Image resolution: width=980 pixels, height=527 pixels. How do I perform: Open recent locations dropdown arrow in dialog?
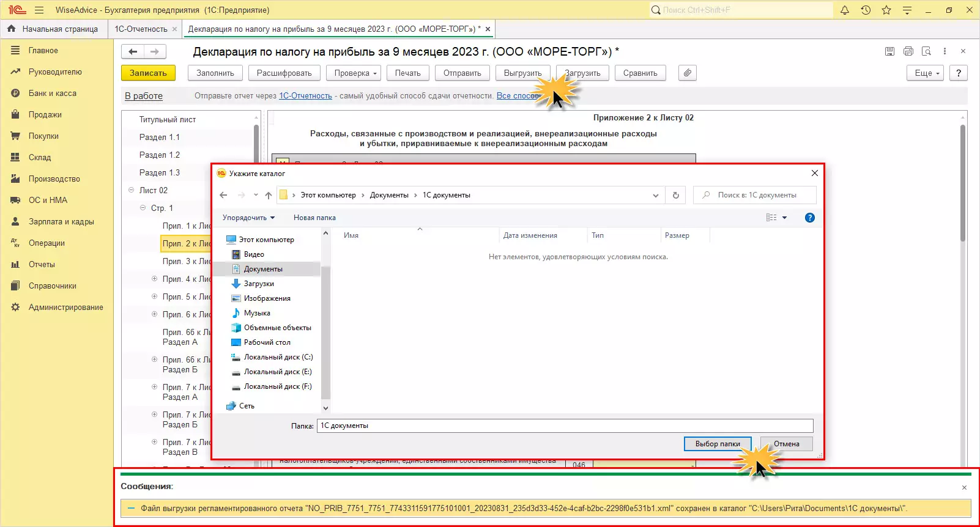[x=256, y=195]
